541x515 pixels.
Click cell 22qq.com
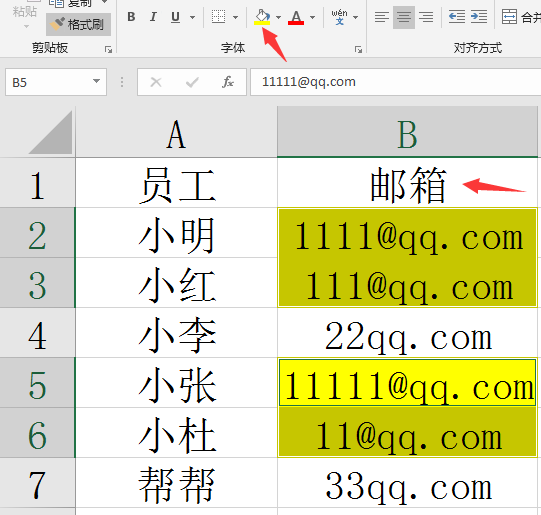407,333
